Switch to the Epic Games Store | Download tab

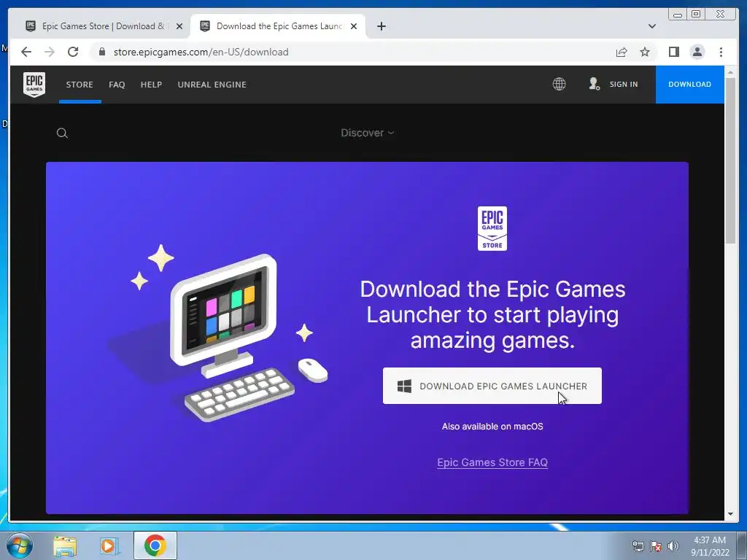coord(102,26)
